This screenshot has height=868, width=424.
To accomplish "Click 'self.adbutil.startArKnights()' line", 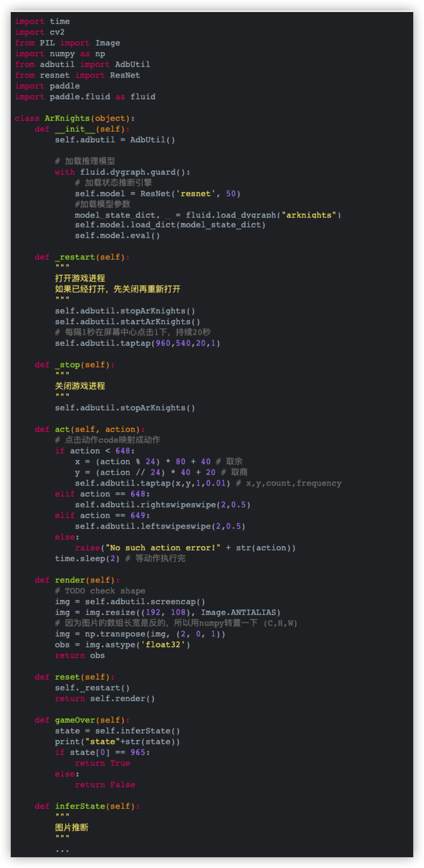I will point(127,322).
